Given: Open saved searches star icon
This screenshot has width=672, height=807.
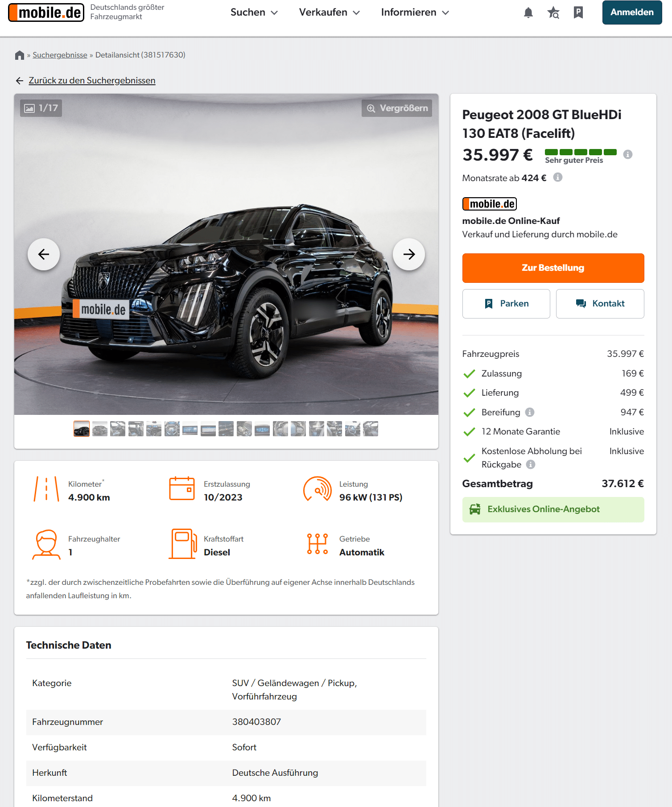Looking at the screenshot, I should click(x=553, y=12).
